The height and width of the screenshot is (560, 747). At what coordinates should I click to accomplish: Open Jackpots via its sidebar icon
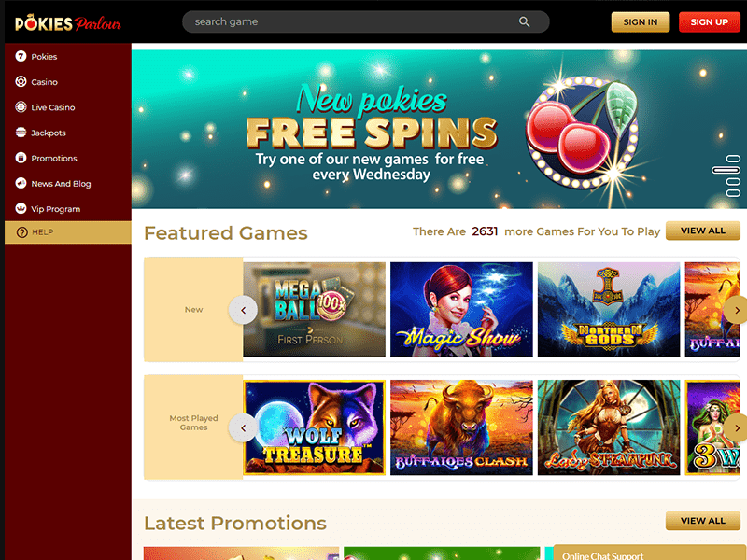coord(21,133)
